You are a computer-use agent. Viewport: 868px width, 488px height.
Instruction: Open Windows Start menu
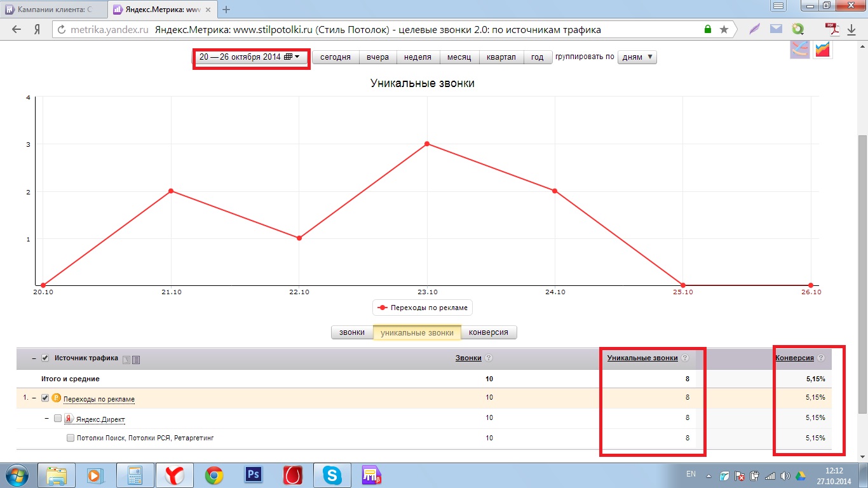tap(16, 475)
